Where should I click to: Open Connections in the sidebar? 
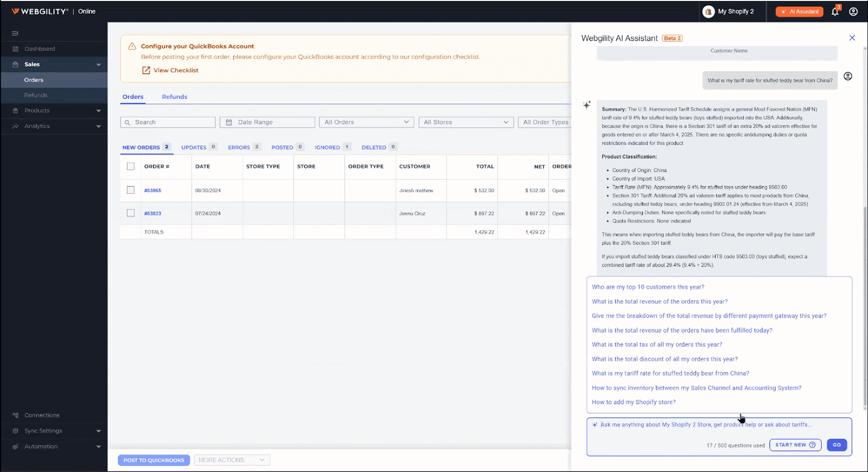[x=42, y=415]
